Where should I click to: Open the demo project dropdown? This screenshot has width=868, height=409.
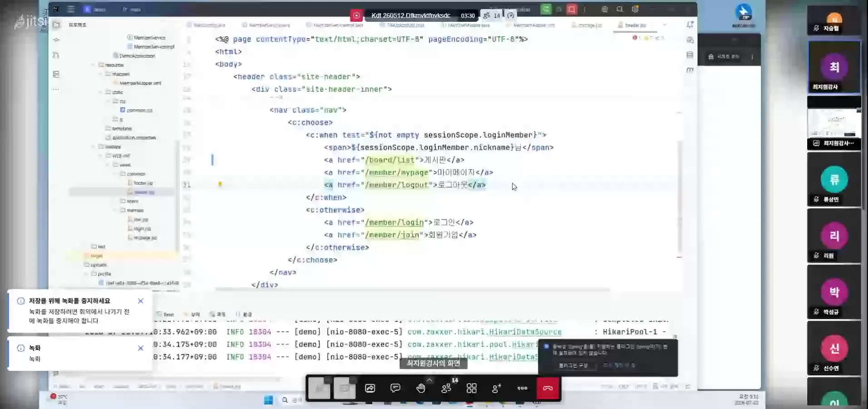click(95, 9)
